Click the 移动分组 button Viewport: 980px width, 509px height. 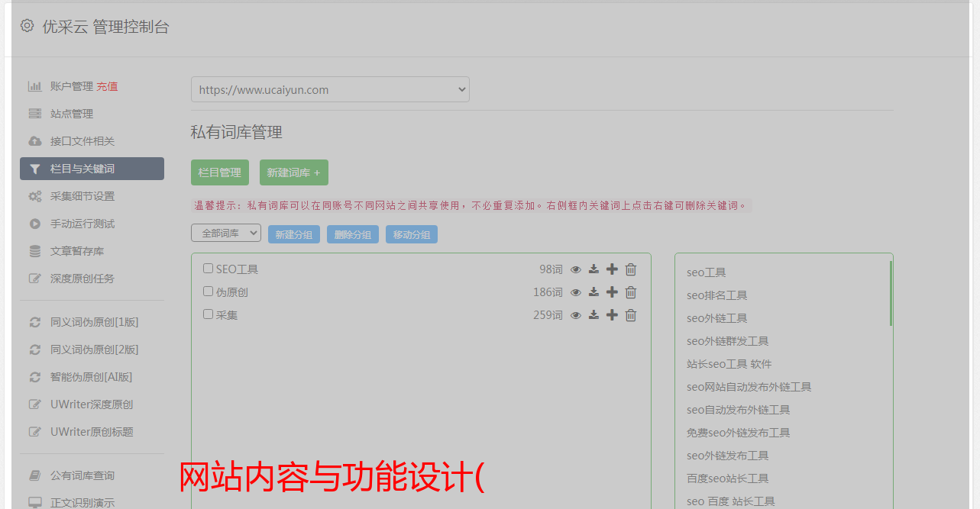[x=412, y=234]
